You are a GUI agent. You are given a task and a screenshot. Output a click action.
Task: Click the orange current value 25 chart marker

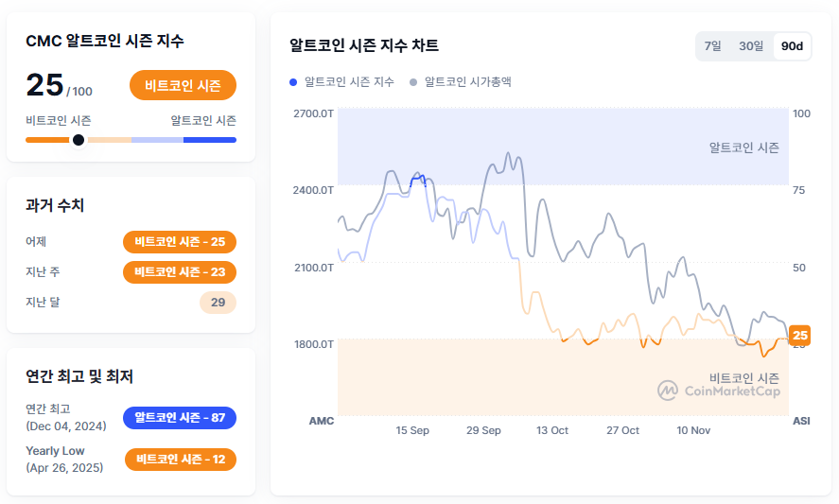800,335
